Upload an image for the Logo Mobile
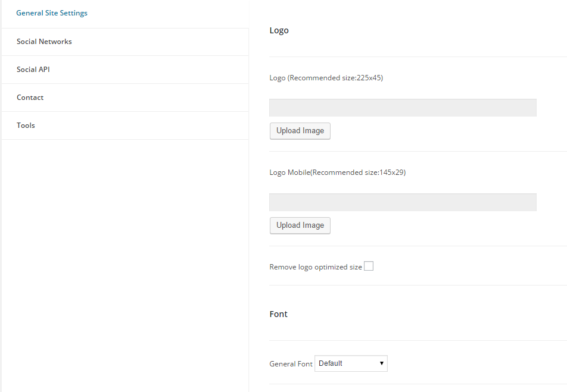 [300, 225]
